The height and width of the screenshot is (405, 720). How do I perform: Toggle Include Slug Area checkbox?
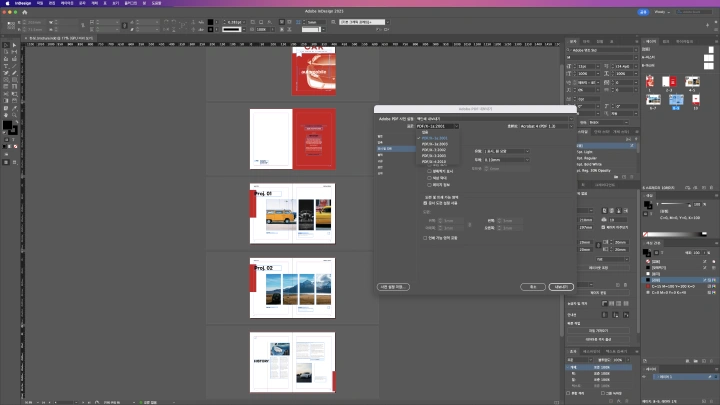coord(425,238)
